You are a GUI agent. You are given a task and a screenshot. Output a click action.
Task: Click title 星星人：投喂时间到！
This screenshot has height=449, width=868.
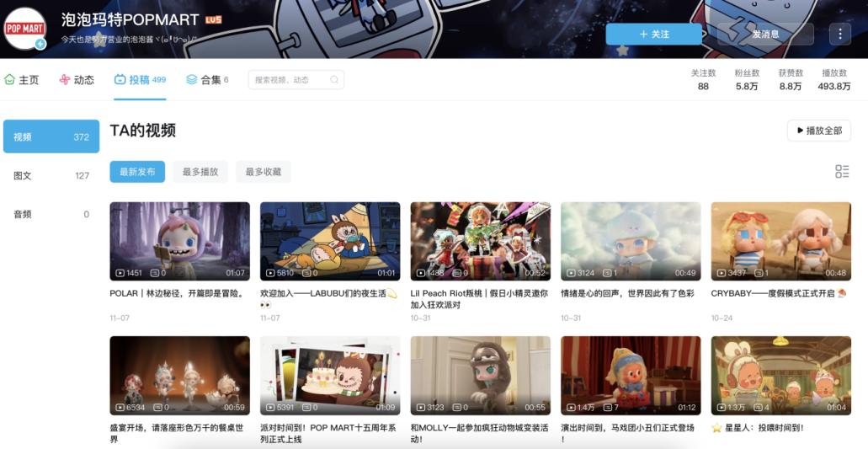[x=757, y=428]
